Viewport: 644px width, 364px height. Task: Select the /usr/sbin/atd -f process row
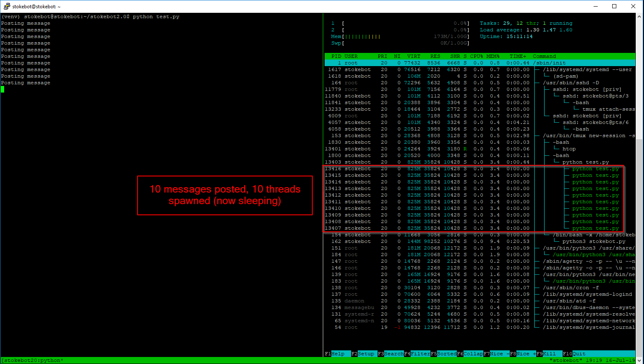pos(480,301)
